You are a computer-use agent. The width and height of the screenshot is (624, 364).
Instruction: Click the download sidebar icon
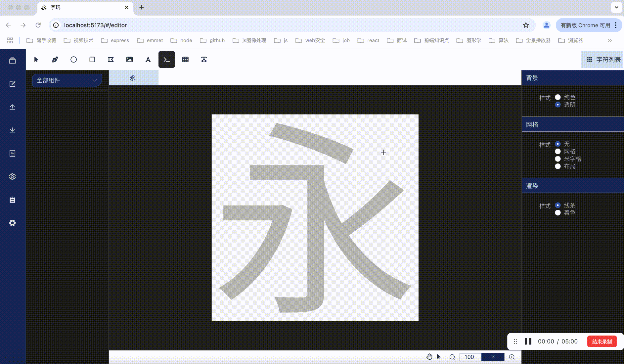coord(13,130)
